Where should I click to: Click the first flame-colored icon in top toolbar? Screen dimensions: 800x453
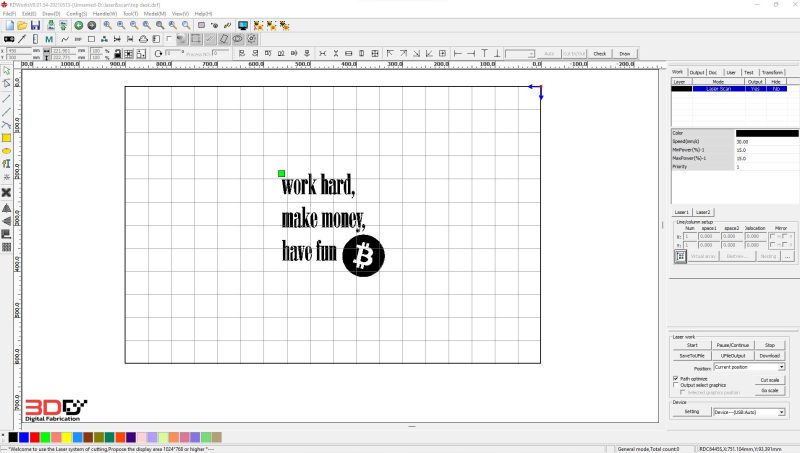(258, 26)
